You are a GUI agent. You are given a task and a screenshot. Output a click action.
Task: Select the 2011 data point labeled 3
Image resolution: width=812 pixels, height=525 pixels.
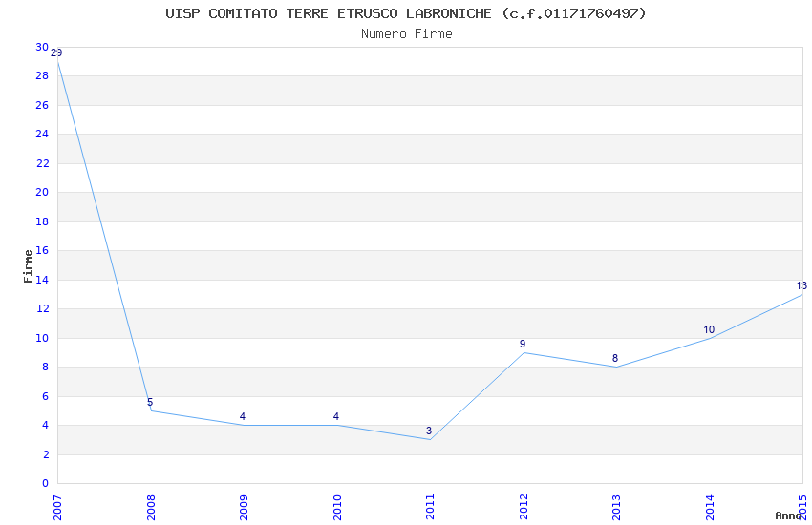(x=430, y=440)
